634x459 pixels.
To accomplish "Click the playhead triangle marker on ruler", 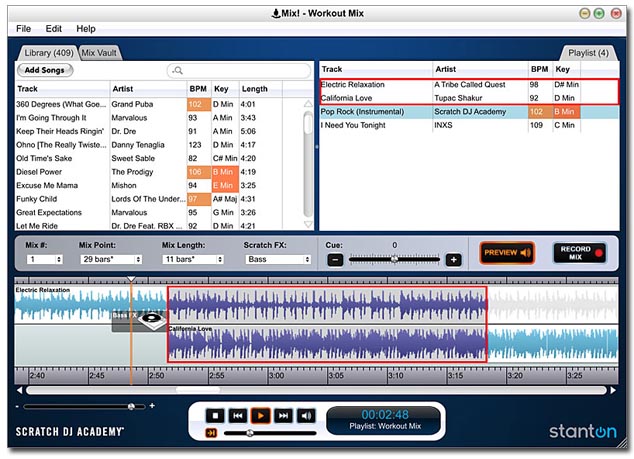I will (131, 279).
